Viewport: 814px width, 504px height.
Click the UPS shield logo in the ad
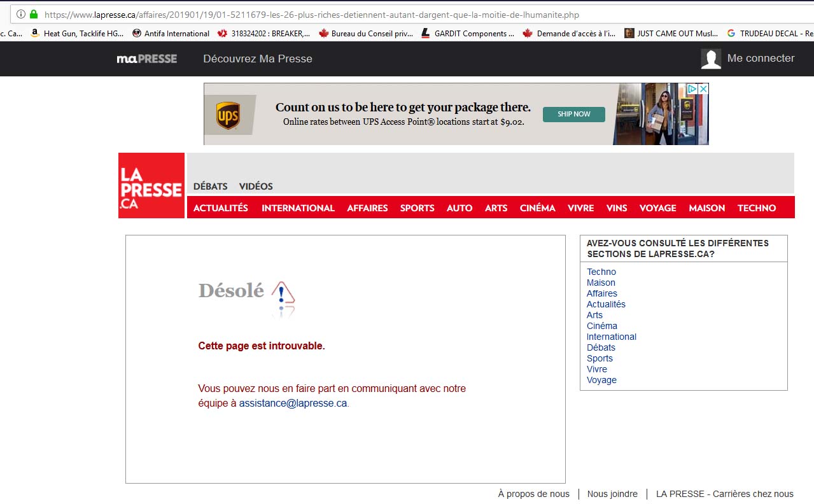(x=228, y=115)
